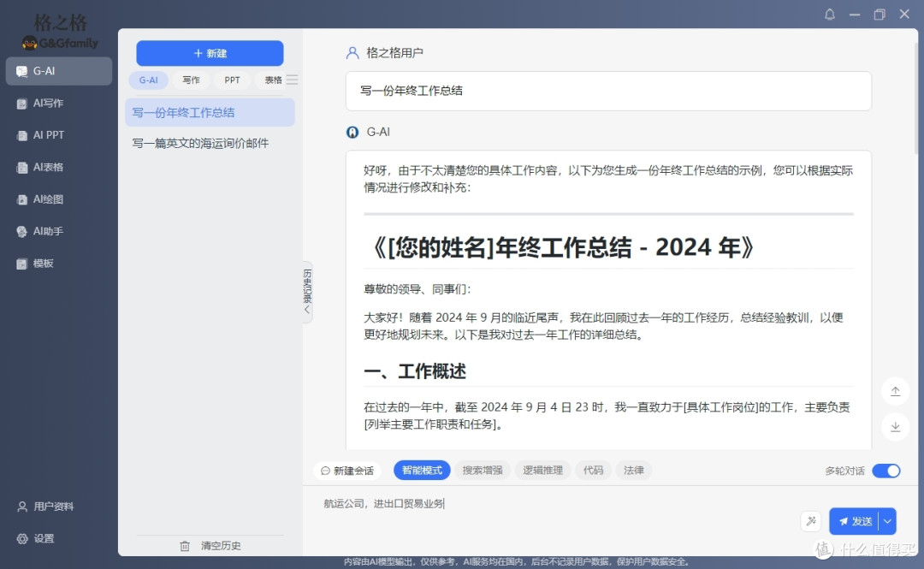The width and height of the screenshot is (924, 569).
Task: Jump to top with the up arrow button
Action: point(895,391)
